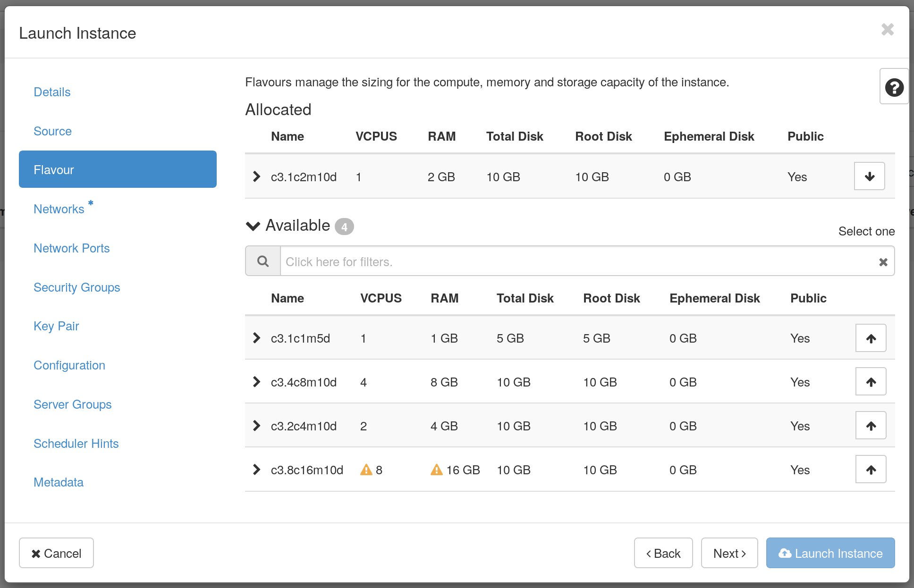This screenshot has height=588, width=914.
Task: Click the Launch Instance button
Action: 830,553
